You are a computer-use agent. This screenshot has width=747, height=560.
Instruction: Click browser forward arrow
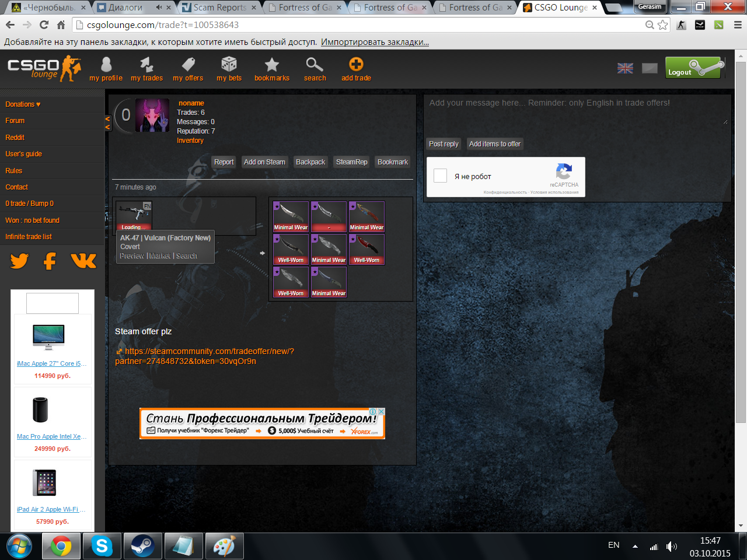(x=27, y=24)
